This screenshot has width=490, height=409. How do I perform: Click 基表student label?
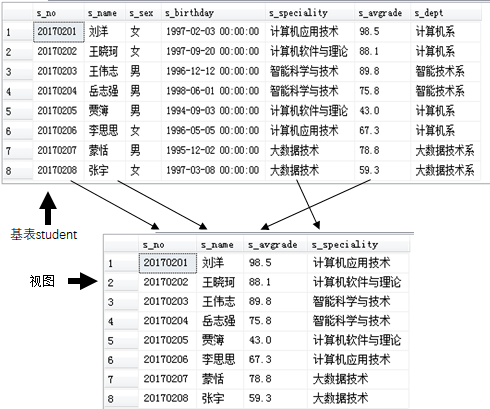(44, 234)
